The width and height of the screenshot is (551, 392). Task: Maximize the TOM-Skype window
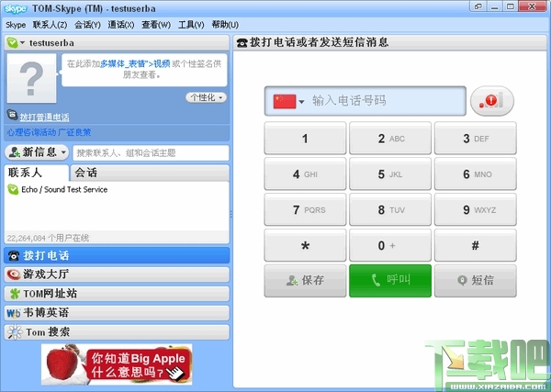511,6
